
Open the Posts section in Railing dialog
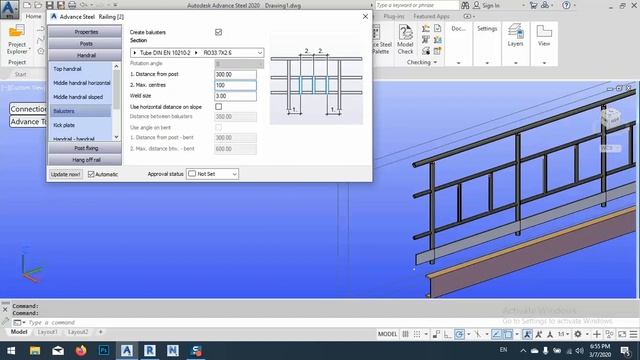pos(85,43)
